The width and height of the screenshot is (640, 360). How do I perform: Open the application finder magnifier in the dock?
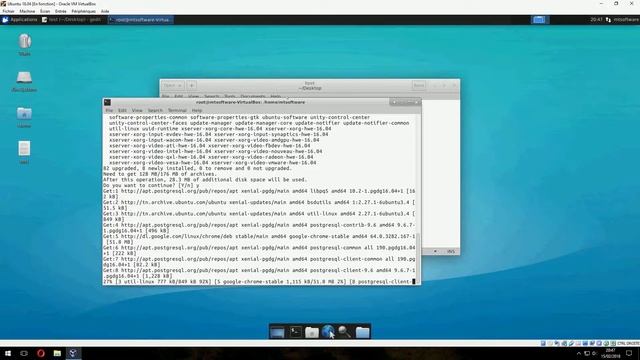tap(344, 332)
